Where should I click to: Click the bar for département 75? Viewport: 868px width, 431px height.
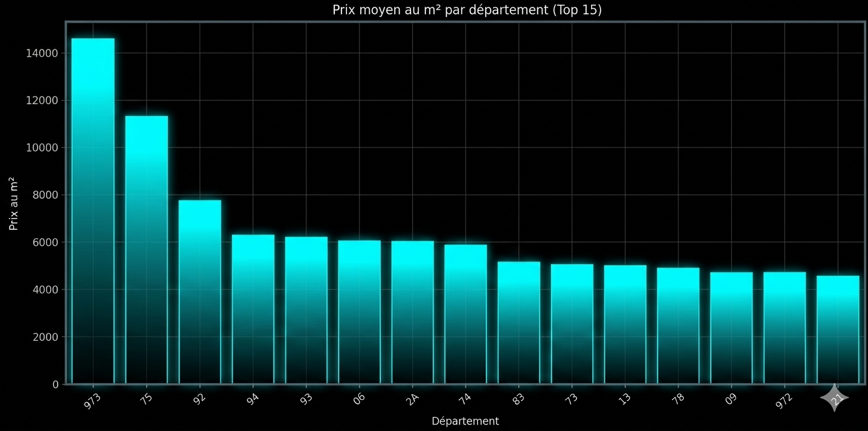pyautogui.click(x=146, y=250)
